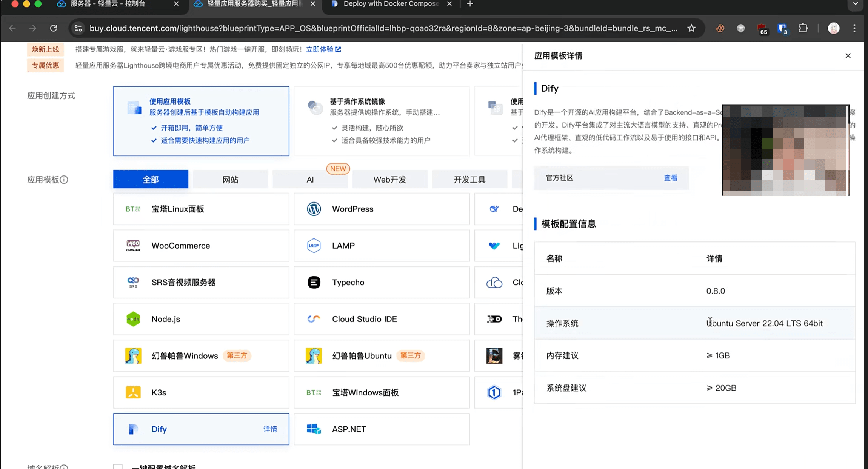Viewport: 868px width, 469px height.
Task: Open site information via the address bar icon
Action: pyautogui.click(x=78, y=28)
